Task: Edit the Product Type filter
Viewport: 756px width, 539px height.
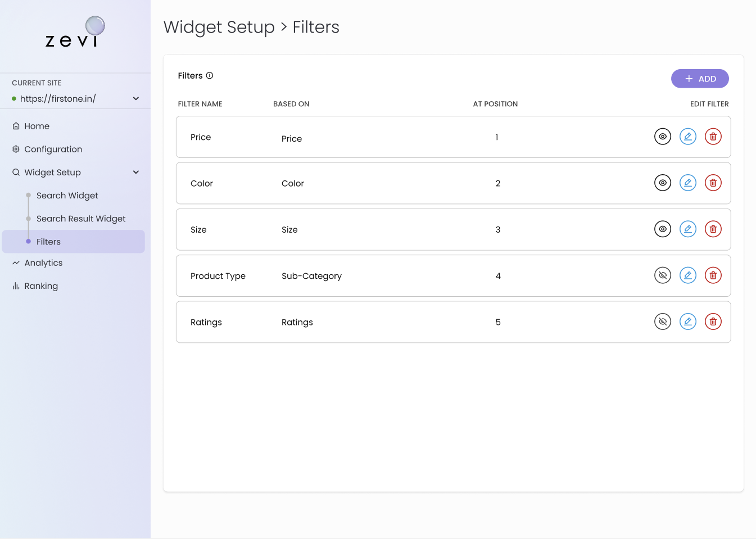Action: coord(687,275)
